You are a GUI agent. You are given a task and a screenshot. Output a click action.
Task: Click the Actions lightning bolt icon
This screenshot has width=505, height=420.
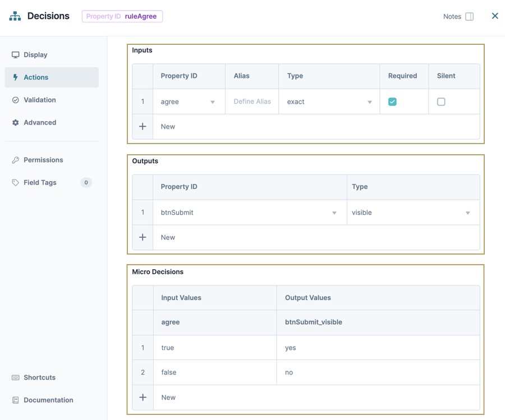tap(16, 77)
